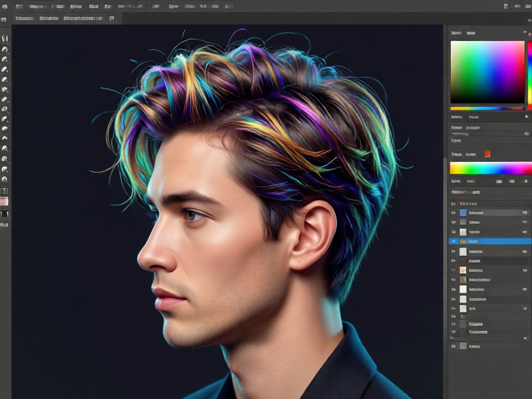Click the application icon at the top-left corner

tap(4, 6)
